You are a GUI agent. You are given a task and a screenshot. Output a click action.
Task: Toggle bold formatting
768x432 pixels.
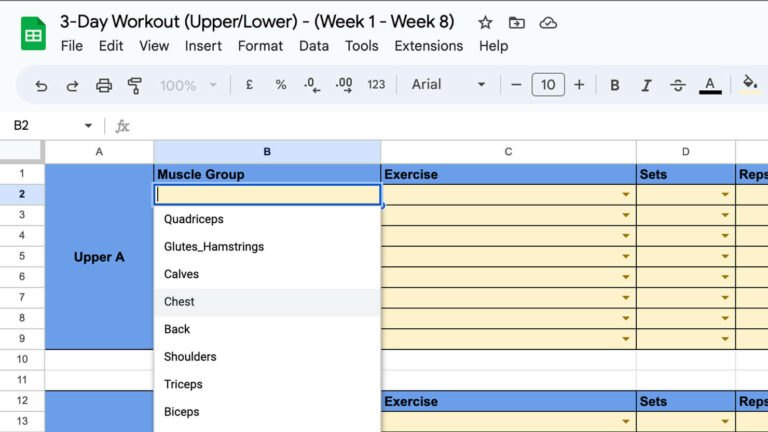pos(615,85)
